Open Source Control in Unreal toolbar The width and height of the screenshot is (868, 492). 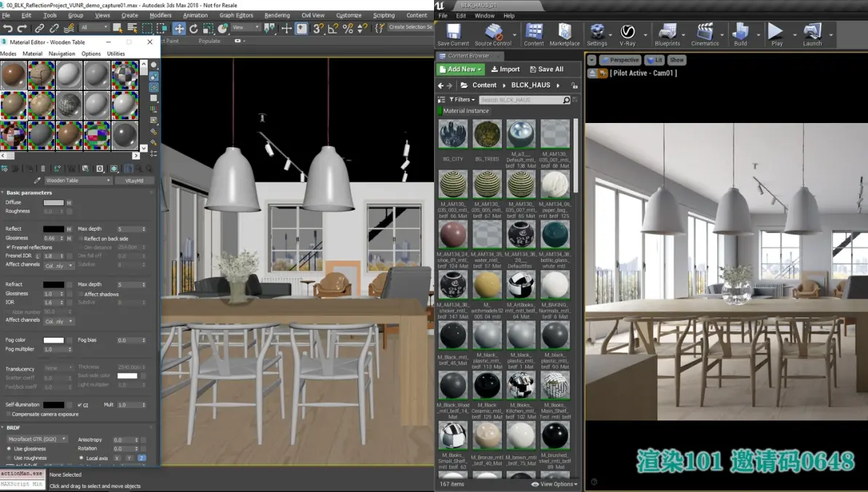coord(493,34)
